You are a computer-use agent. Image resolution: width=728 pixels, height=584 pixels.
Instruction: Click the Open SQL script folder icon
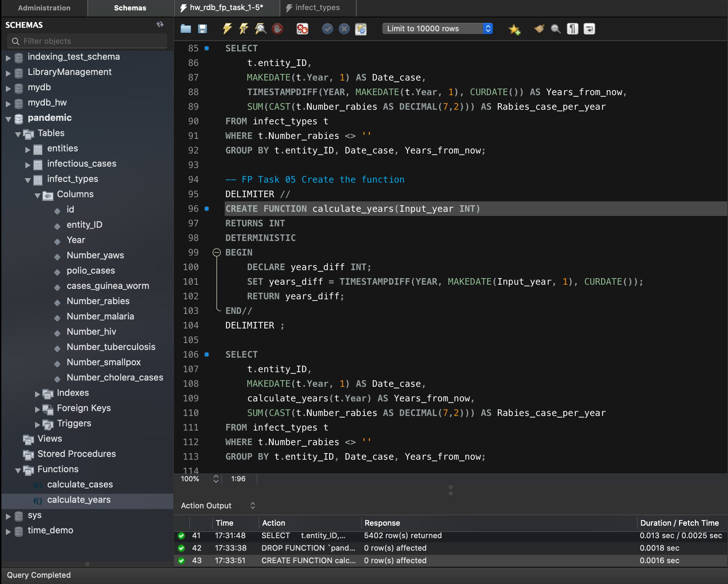click(x=186, y=29)
